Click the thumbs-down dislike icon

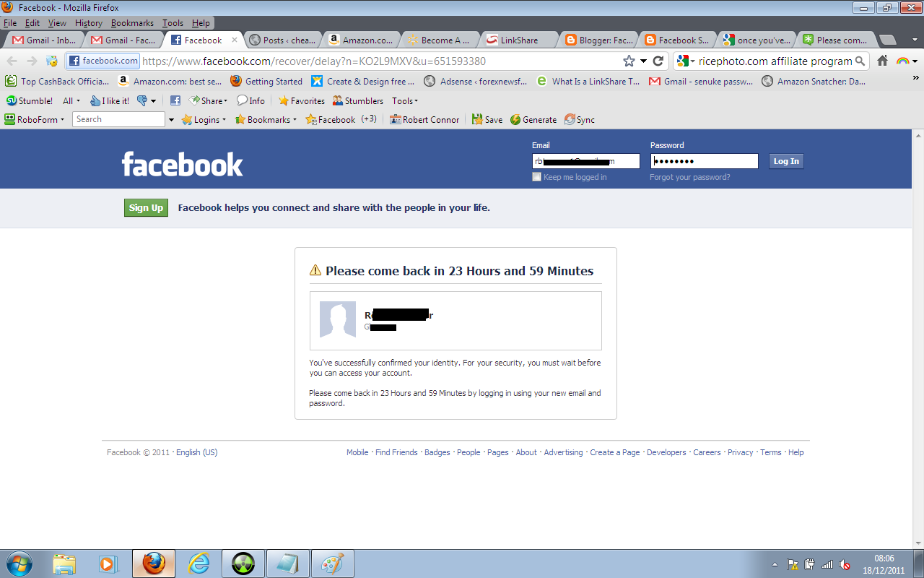tap(141, 101)
